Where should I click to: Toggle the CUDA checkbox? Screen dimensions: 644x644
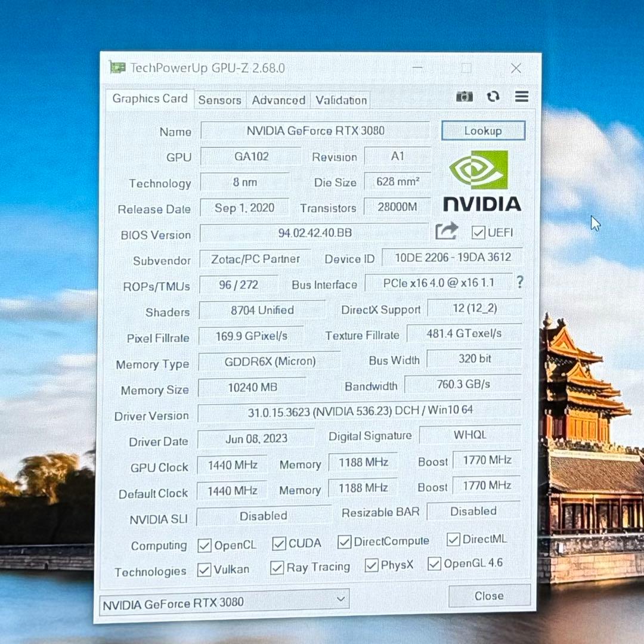click(278, 543)
